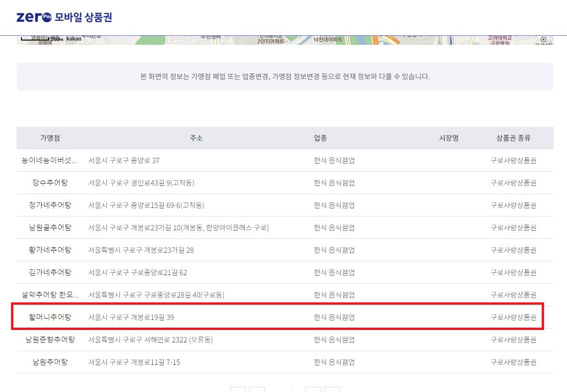The image size is (567, 392).
Task: Select 한식 음식점업 in 김가네추어탕 row
Action: (x=334, y=272)
